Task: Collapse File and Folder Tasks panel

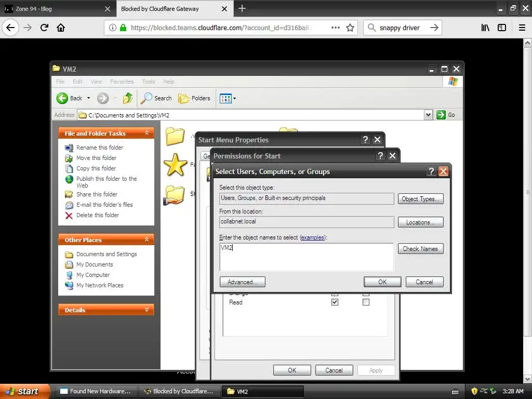Action: pos(147,133)
